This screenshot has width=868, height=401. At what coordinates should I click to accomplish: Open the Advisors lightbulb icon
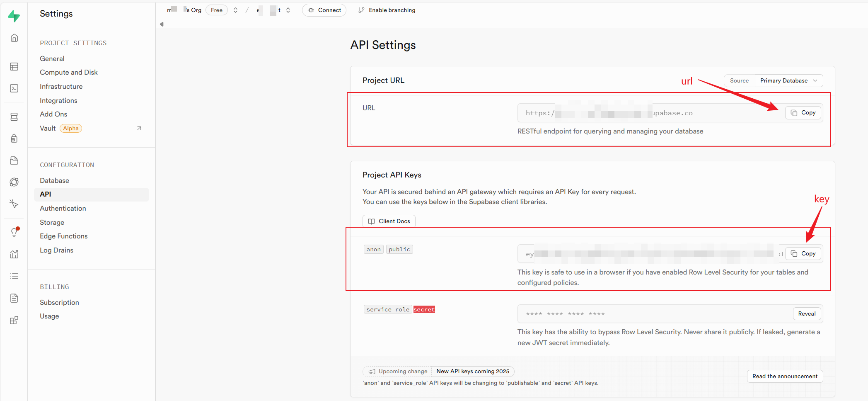[x=14, y=233]
